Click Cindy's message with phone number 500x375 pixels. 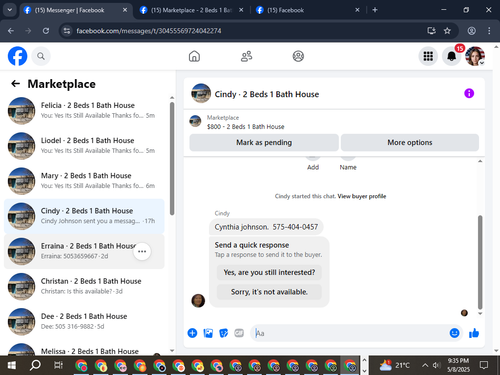tap(266, 227)
